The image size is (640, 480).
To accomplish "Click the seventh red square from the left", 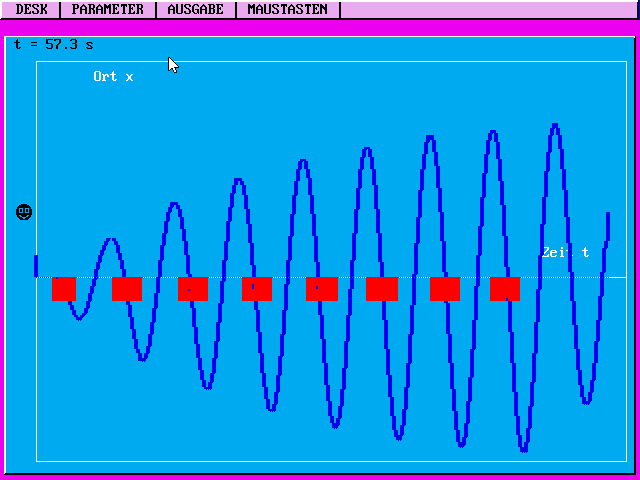I will coord(445,289).
